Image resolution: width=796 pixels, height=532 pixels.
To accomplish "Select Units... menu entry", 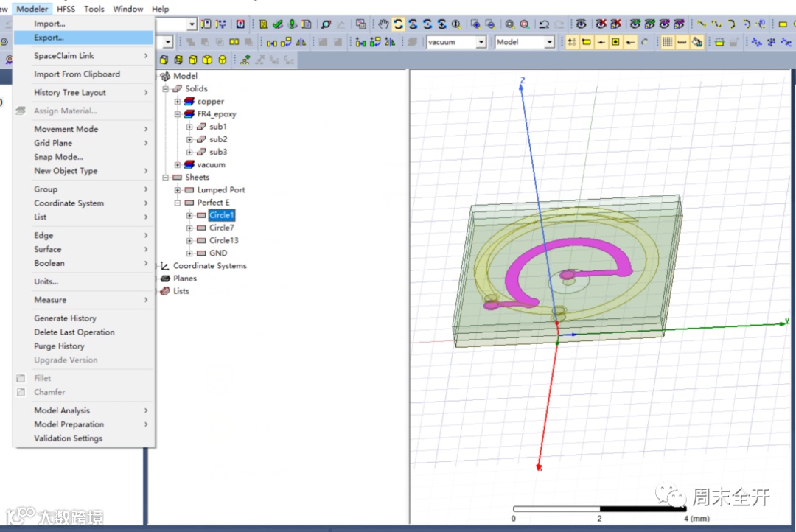I will [x=83, y=281].
